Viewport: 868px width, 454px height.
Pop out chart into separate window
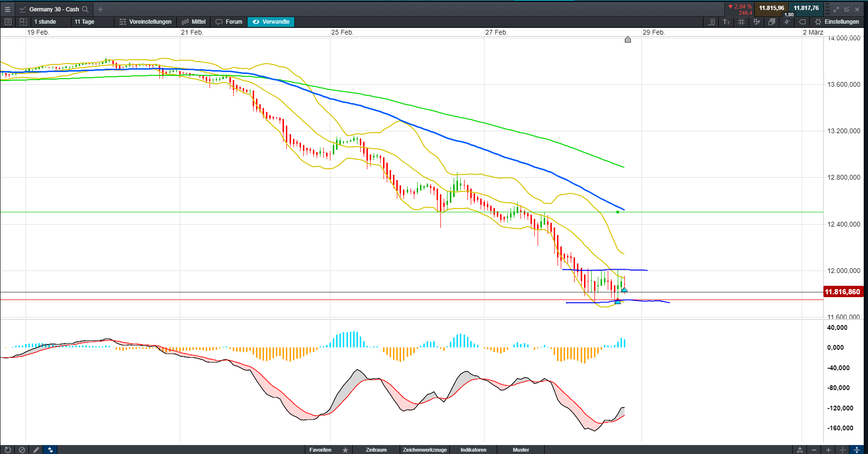click(x=847, y=9)
